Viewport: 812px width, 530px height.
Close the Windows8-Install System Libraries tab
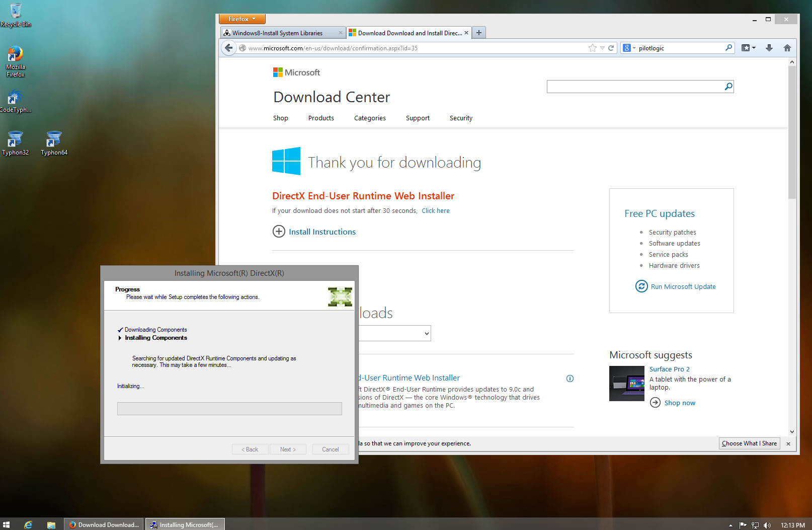[x=340, y=33]
